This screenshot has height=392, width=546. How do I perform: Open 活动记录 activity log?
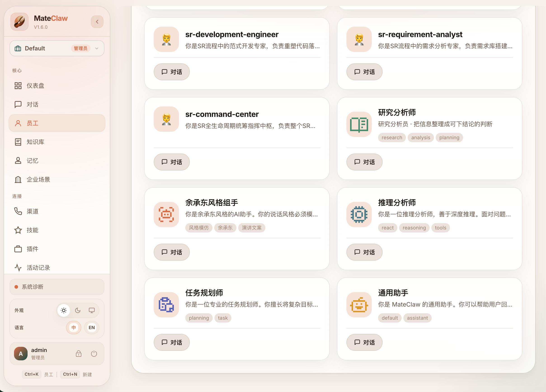click(57, 267)
